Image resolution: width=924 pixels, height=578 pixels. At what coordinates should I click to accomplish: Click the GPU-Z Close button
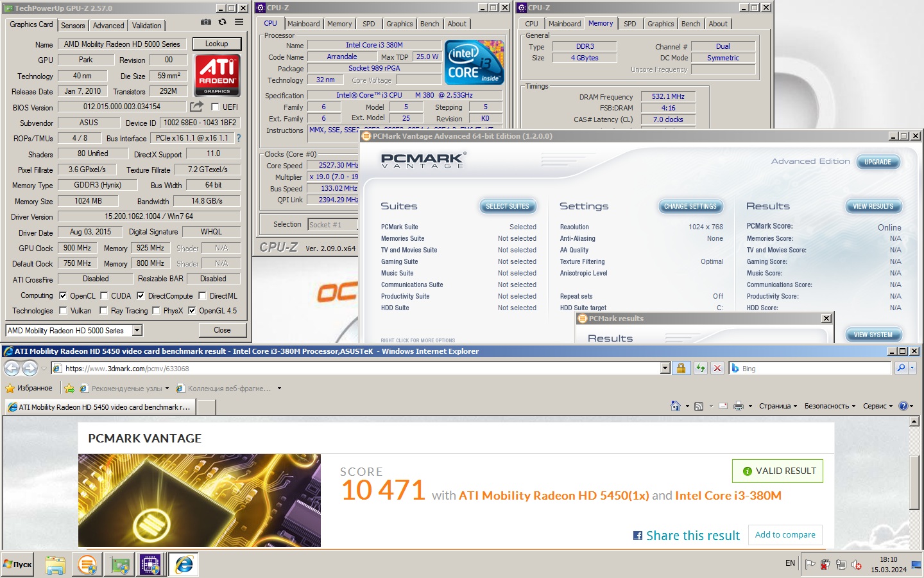click(222, 330)
